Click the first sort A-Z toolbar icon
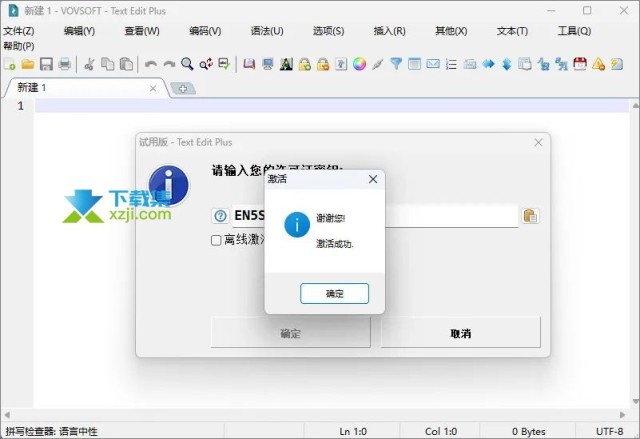This screenshot has height=439, width=640. [x=543, y=64]
